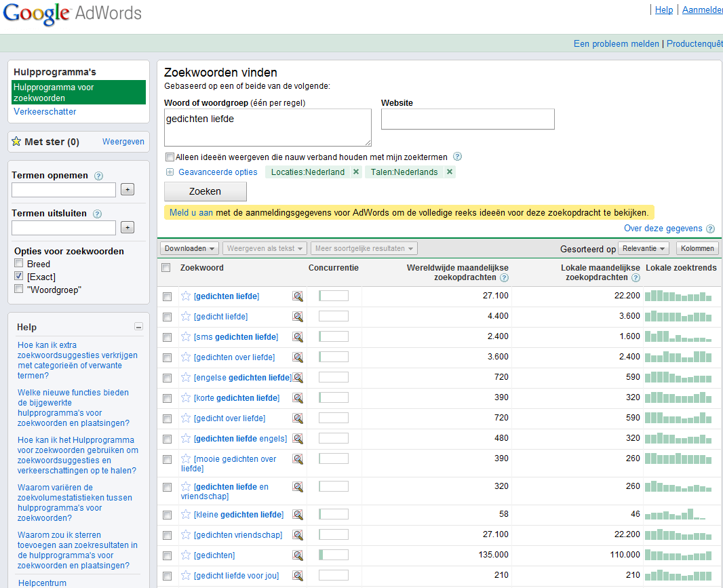Click the Woord of woordgroep text area
This screenshot has width=723, height=588.
267,128
